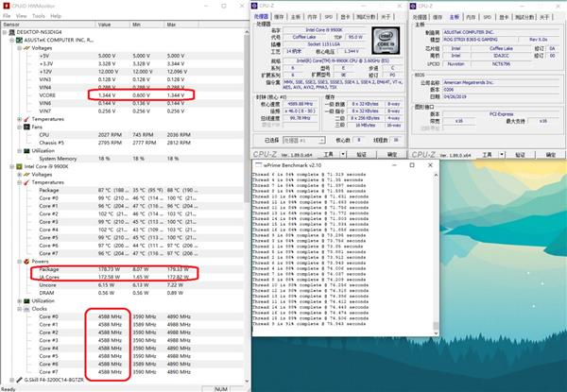
Task: Switch to 缓存 tab in CPU-Z processor window
Action: pyautogui.click(x=279, y=17)
